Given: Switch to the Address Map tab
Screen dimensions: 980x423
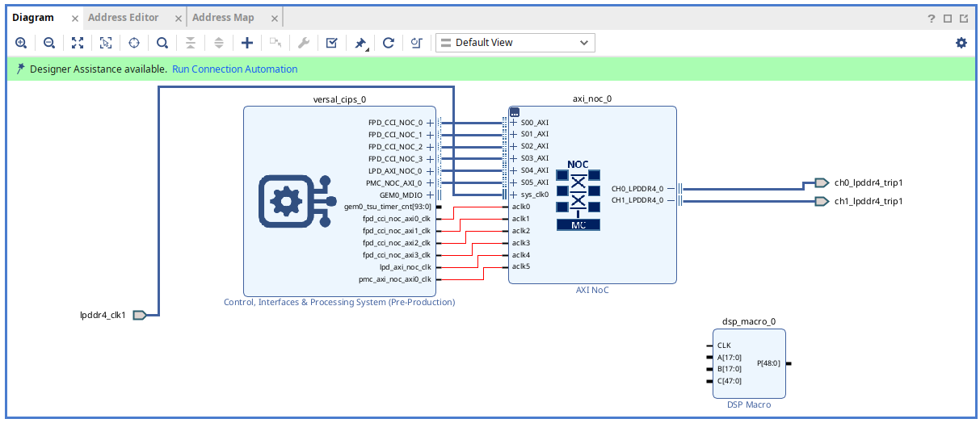Looking at the screenshot, I should point(223,18).
